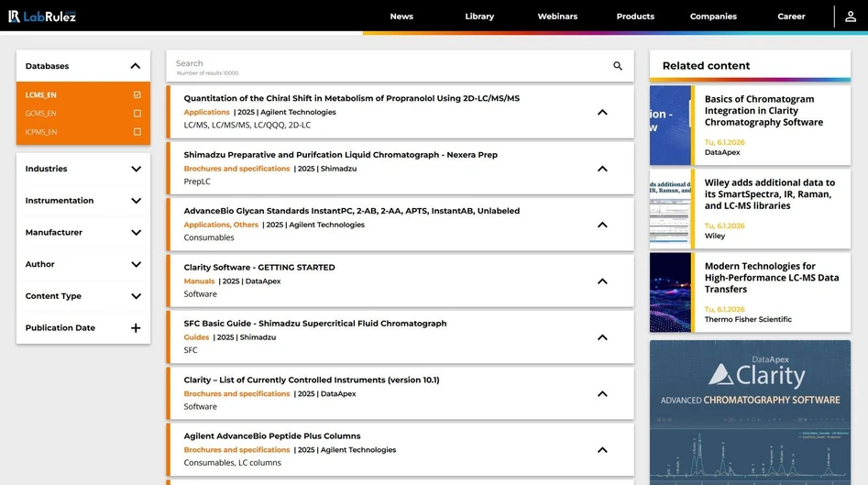This screenshot has height=485, width=868.
Task: Click the Consumables, LC columns tag text
Action: (x=233, y=463)
